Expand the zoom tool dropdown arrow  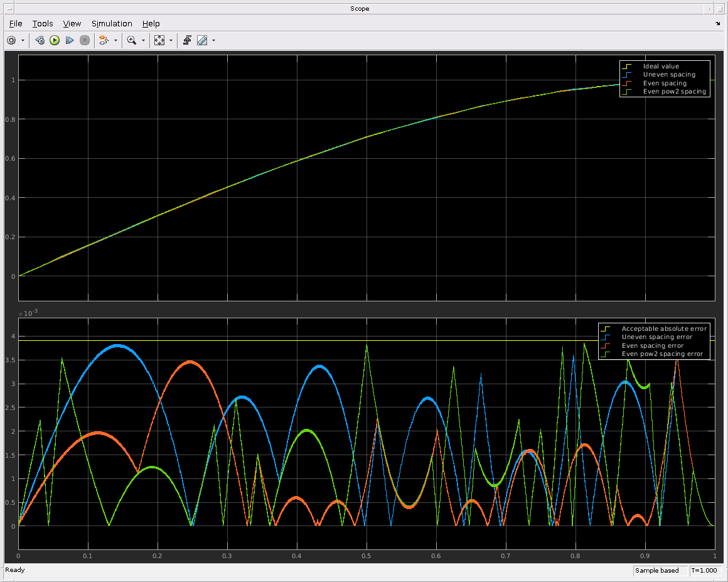click(x=143, y=40)
